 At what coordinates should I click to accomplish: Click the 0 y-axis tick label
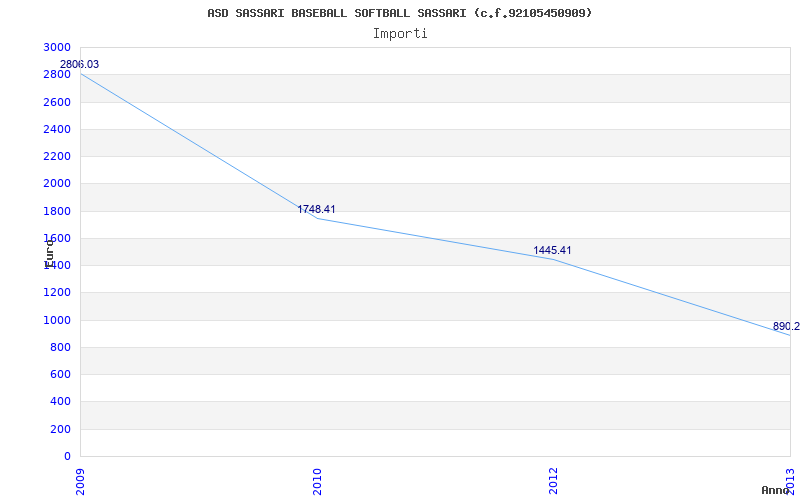point(67,456)
